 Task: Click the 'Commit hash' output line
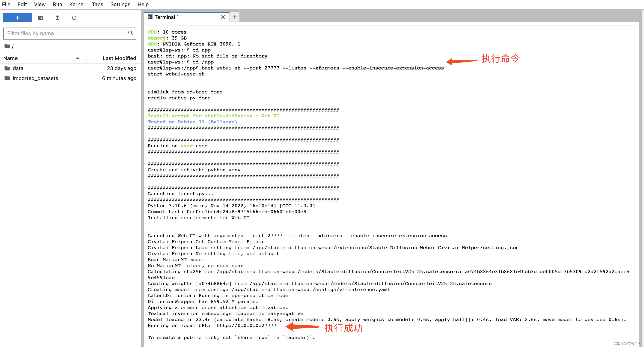[227, 212]
